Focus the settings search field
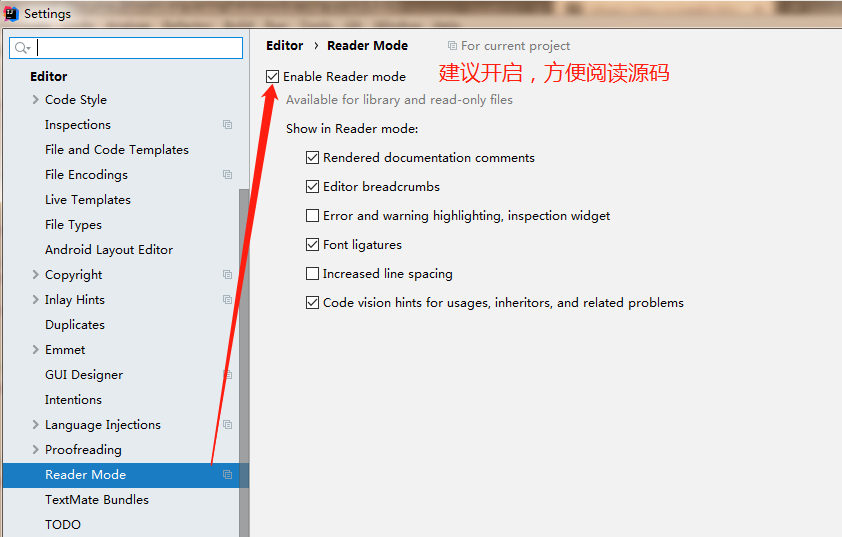 [x=126, y=48]
